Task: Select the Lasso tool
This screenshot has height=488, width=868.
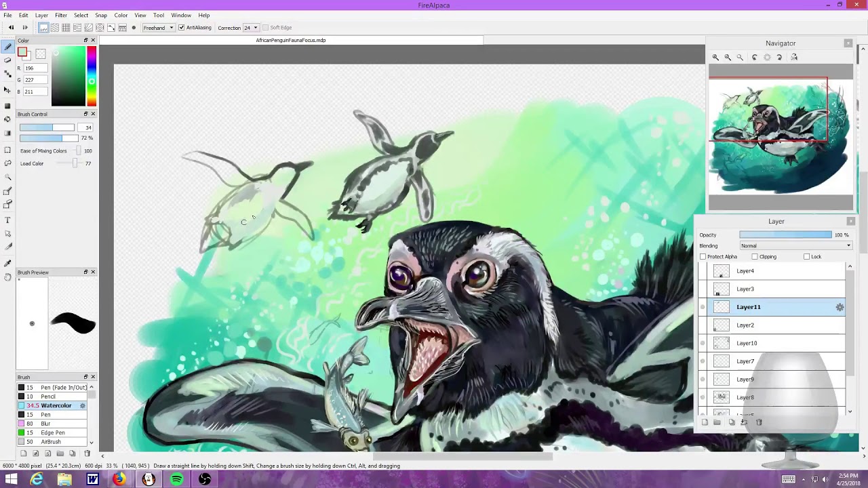Action: [7, 163]
